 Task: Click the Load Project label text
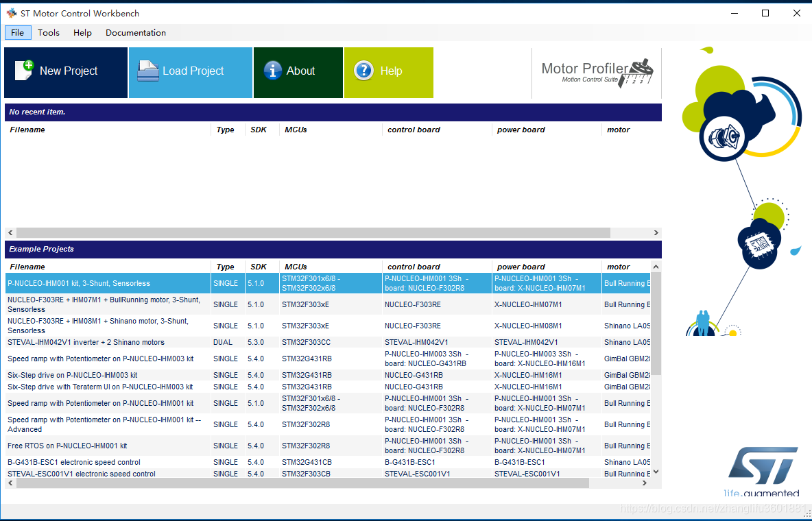pos(193,71)
